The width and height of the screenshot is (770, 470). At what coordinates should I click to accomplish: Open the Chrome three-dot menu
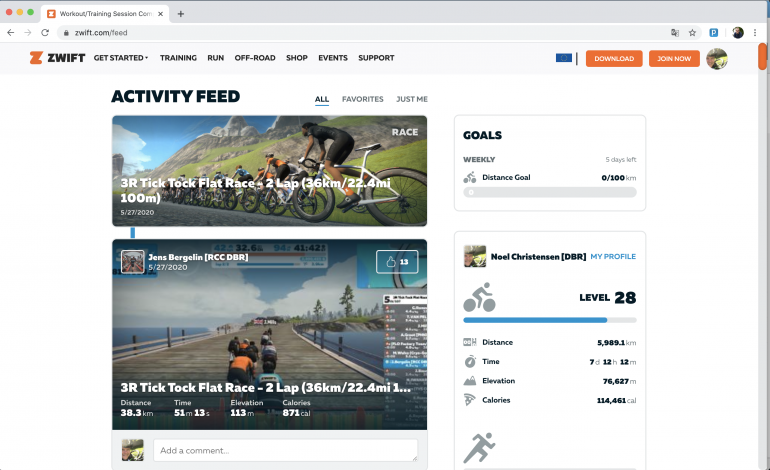point(755,32)
